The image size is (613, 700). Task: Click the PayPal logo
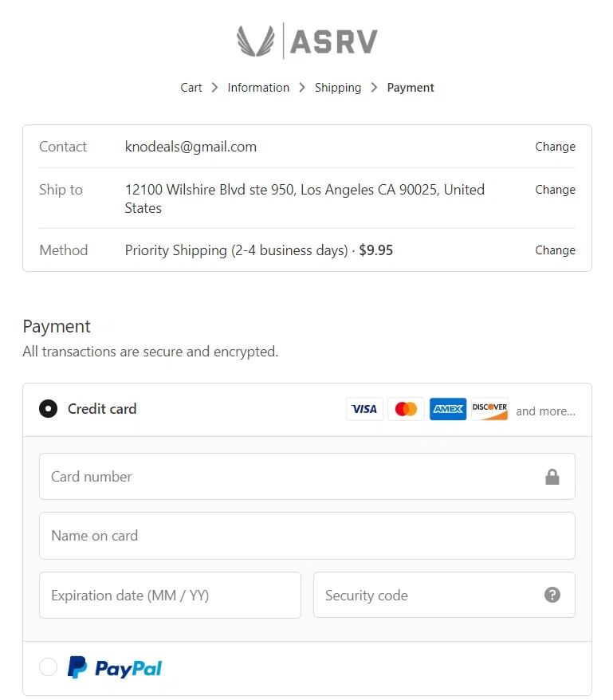[x=115, y=667]
